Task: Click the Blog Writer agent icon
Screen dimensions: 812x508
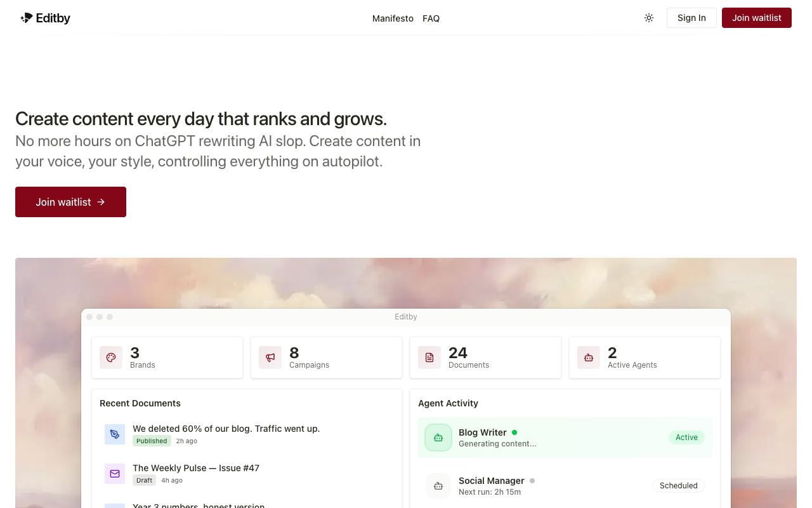Action: pyautogui.click(x=438, y=438)
